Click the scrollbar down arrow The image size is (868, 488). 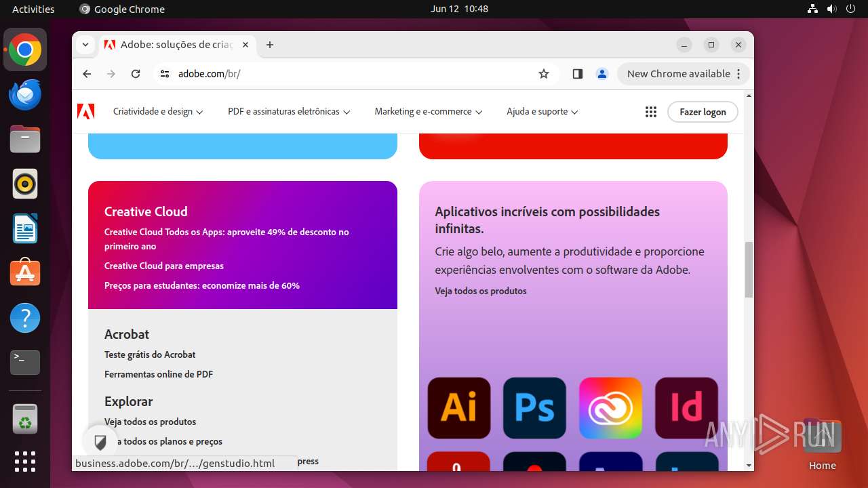tap(749, 466)
